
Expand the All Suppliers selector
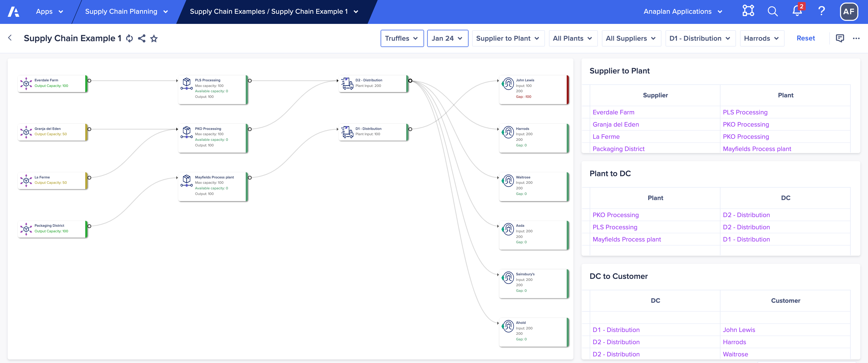pos(631,38)
